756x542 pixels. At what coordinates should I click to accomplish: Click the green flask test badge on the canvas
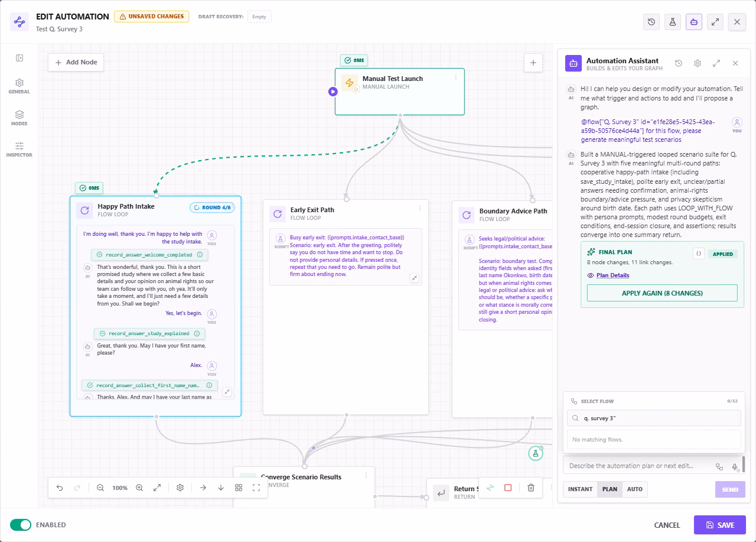(536, 453)
